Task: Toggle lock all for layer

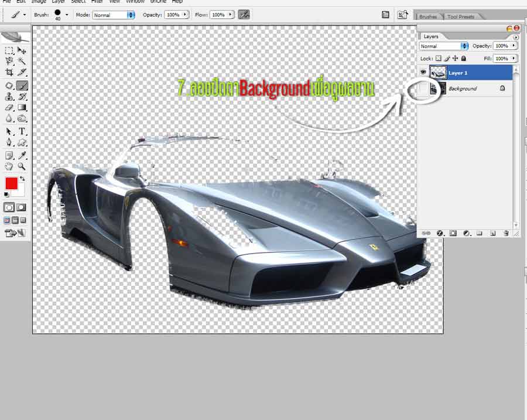Action: pos(464,59)
